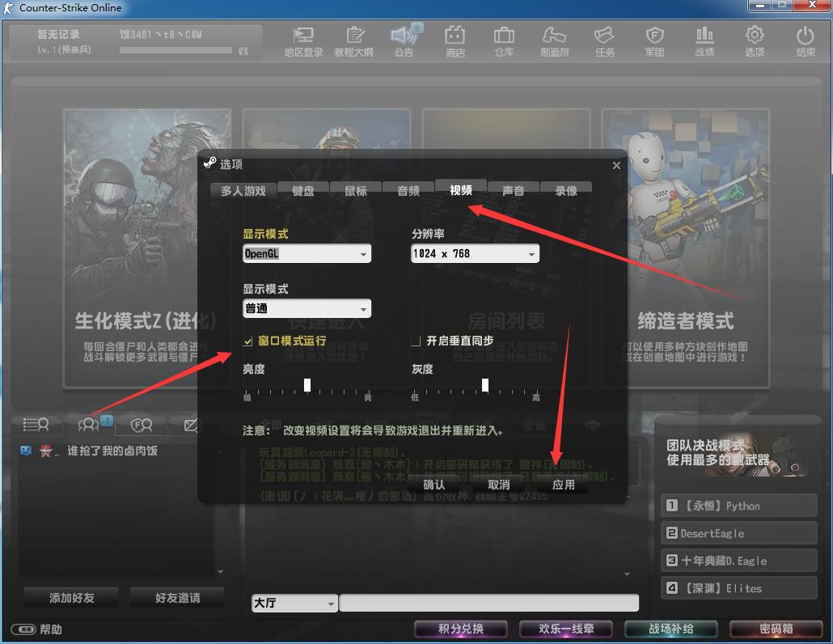
Task: Click the 确认 button
Action: pyautogui.click(x=433, y=485)
